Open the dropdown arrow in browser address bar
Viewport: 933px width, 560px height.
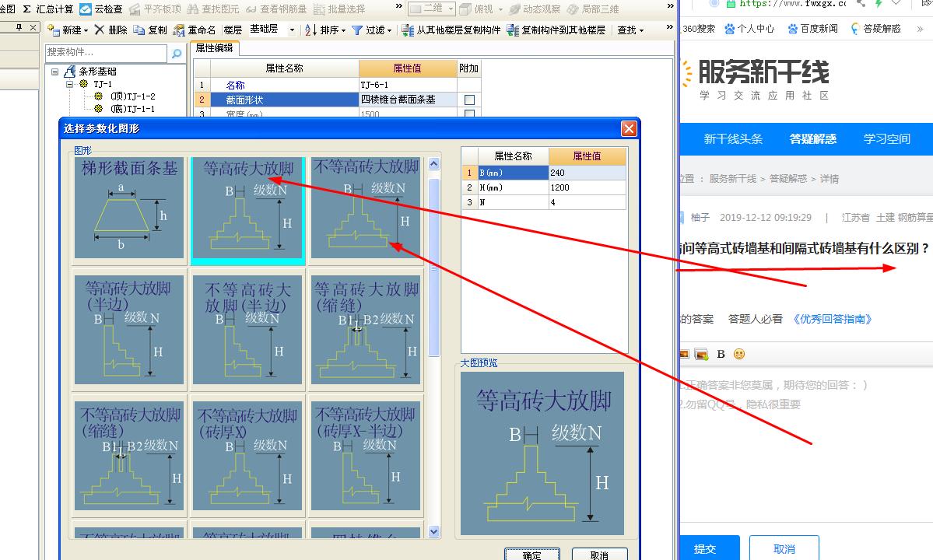click(x=896, y=4)
